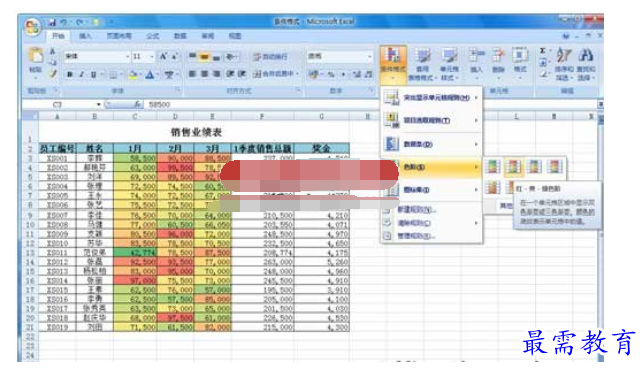Toggle bottom vertical alignment
This screenshot has width=644, height=374.
click(x=216, y=56)
